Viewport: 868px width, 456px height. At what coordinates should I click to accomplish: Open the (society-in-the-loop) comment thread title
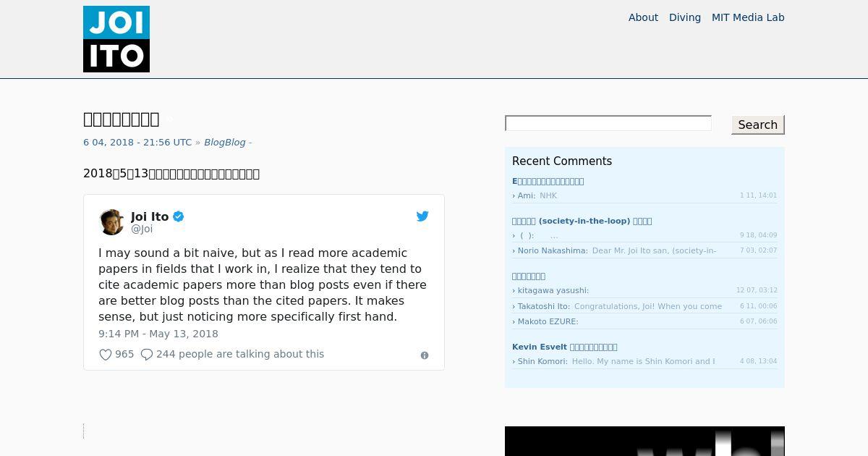point(582,221)
